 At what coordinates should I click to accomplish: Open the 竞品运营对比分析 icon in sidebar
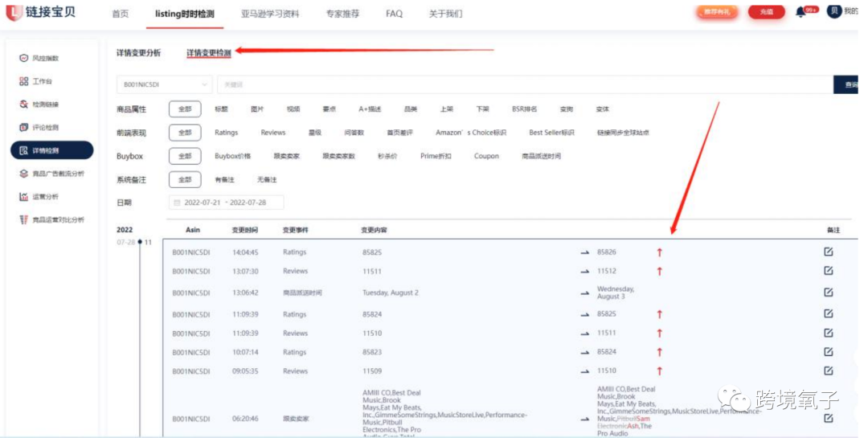(x=24, y=220)
